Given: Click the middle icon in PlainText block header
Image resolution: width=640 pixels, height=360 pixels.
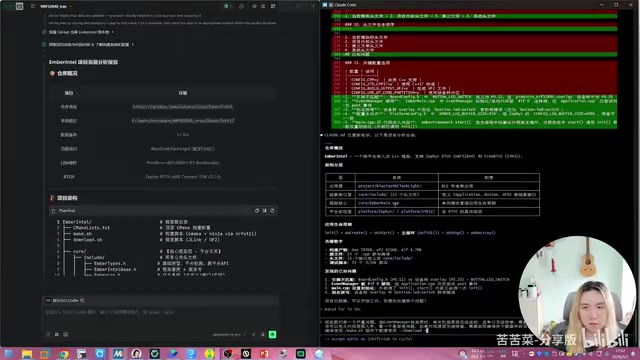Looking at the screenshot, I should (x=264, y=211).
